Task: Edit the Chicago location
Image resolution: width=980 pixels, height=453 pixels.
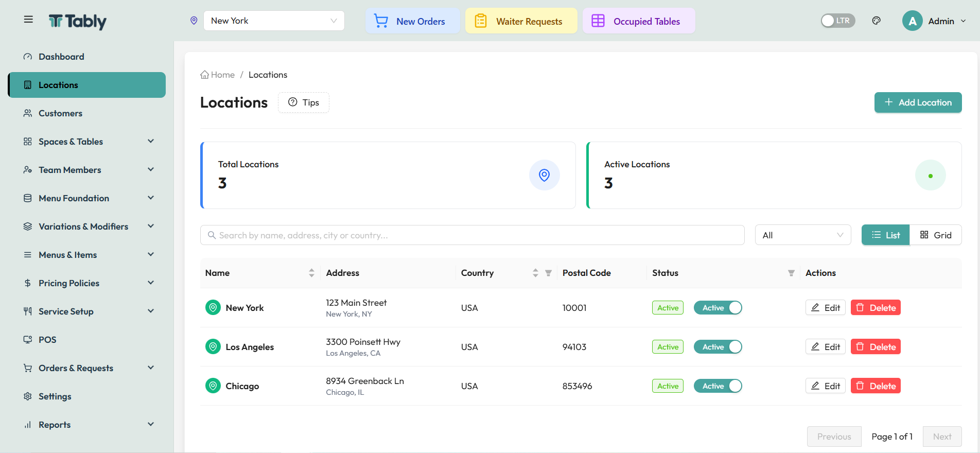Action: 825,386
